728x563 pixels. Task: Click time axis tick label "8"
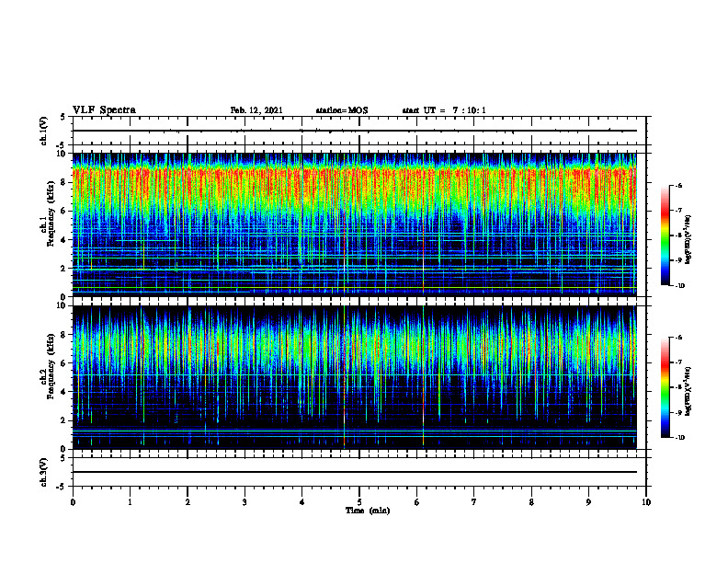coord(531,502)
